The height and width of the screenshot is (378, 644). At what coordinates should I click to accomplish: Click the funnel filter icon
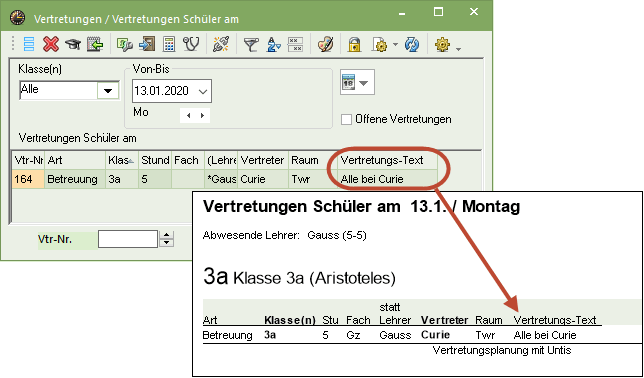coord(251,44)
